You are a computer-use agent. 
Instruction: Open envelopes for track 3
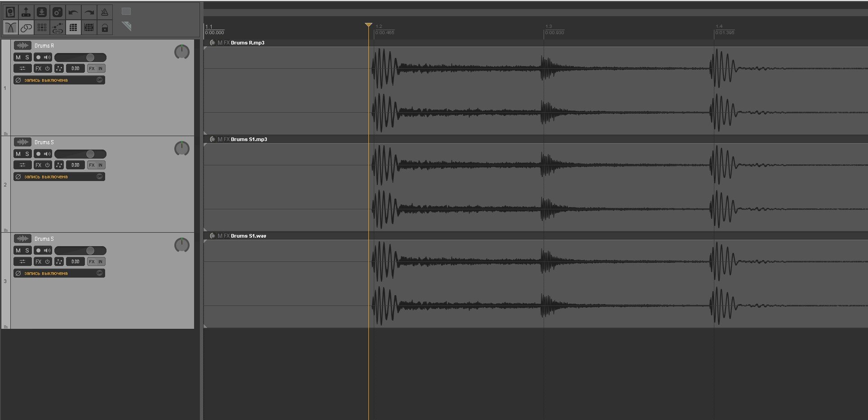click(x=59, y=261)
